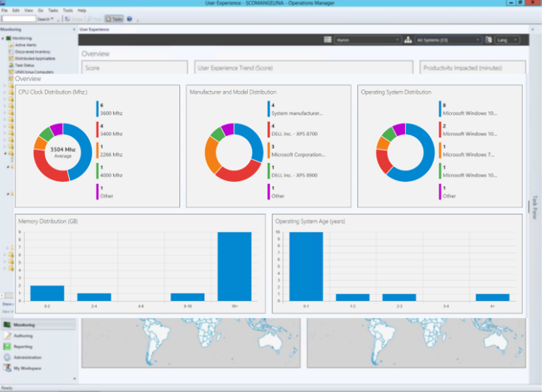Click the orange swatch beside Microsoft Windows 7
Screen dimensions: 542x392
tap(440, 150)
